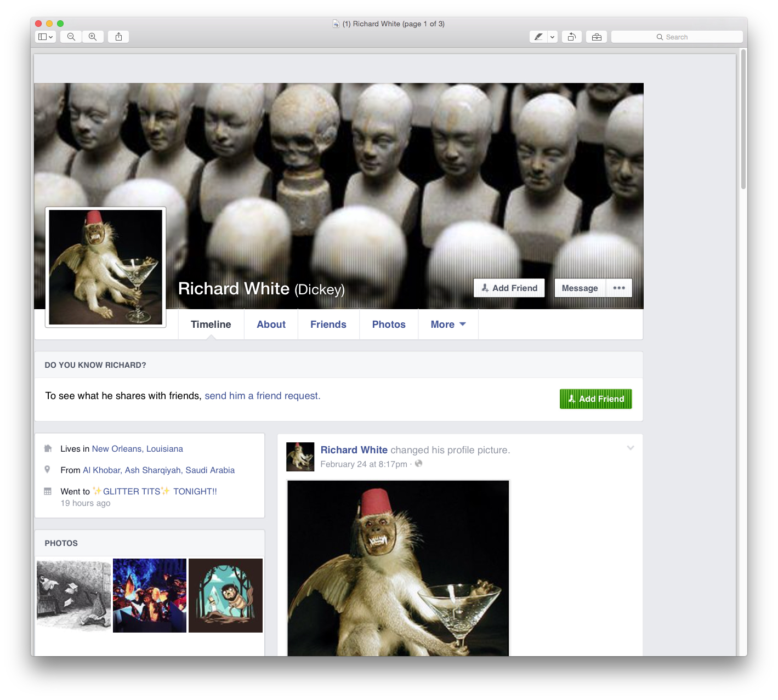Viewport: 778px width, 700px height.
Task: Click the zoom in magnifier icon
Action: coord(93,37)
